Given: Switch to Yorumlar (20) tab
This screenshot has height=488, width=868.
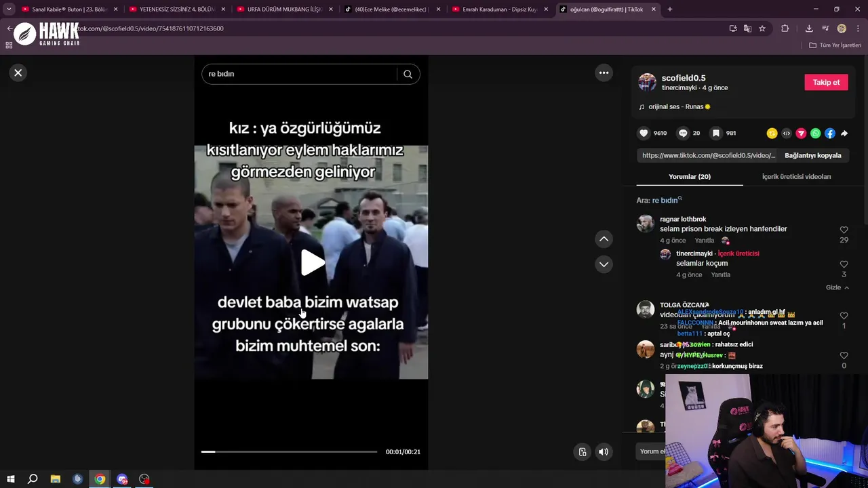Looking at the screenshot, I should point(690,176).
